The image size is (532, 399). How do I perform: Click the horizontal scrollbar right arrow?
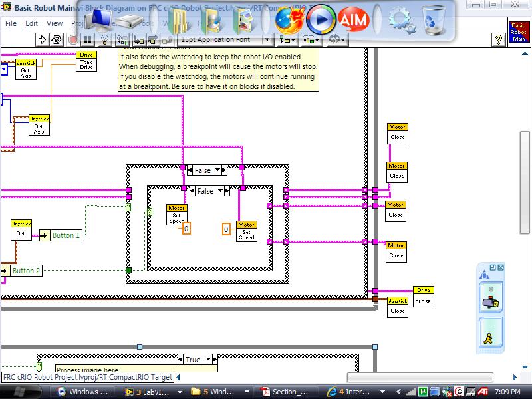tap(515, 377)
